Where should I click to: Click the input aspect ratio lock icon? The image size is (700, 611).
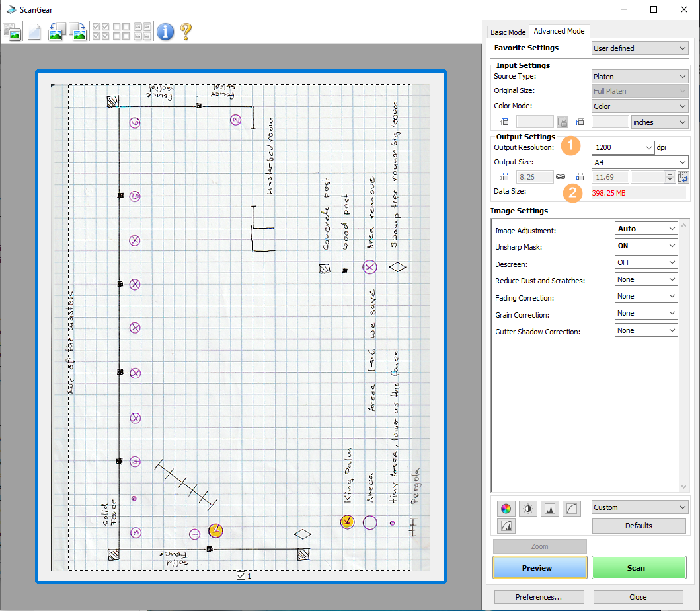pyautogui.click(x=563, y=122)
